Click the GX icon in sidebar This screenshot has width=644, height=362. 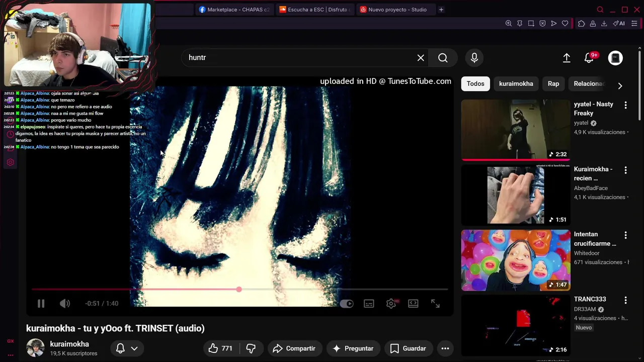point(11,341)
